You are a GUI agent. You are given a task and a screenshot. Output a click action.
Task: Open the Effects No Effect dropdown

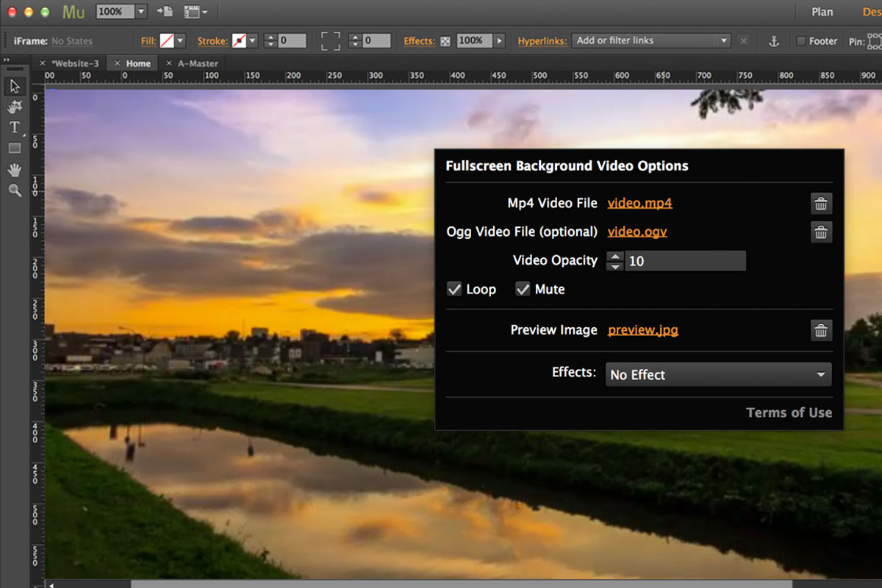[x=718, y=375]
